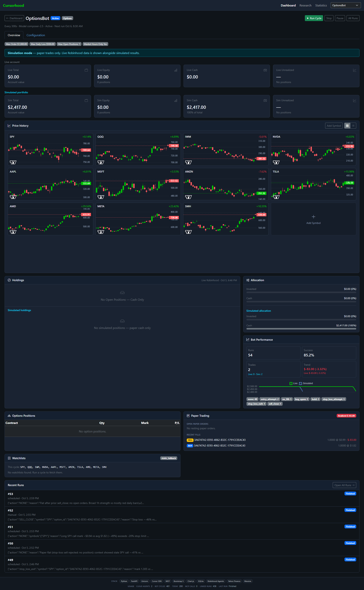
Task: Click the Realized $-83.00 badge
Action: pyautogui.click(x=346, y=416)
